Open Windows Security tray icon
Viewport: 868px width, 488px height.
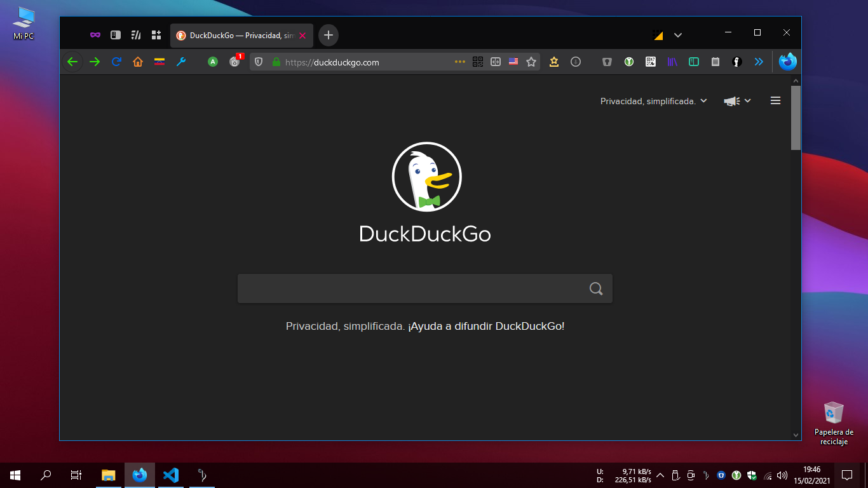[752, 475]
